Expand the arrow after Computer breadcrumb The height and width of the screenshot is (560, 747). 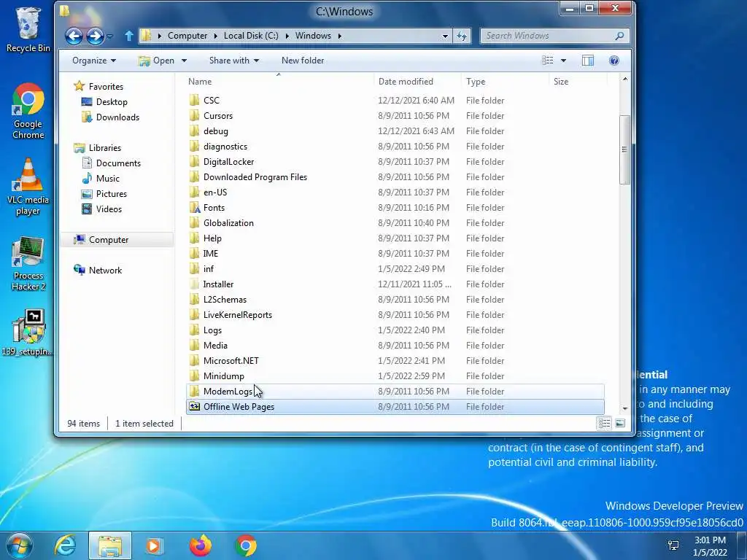click(x=215, y=36)
